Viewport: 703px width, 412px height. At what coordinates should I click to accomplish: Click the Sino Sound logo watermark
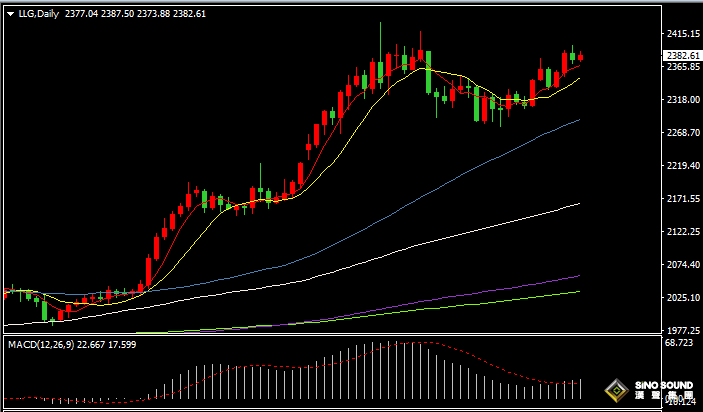(x=648, y=390)
